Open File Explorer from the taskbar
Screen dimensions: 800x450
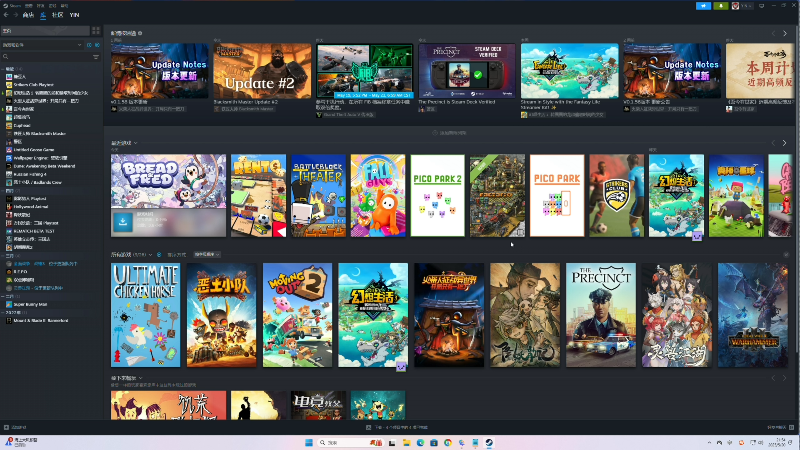pos(406,442)
